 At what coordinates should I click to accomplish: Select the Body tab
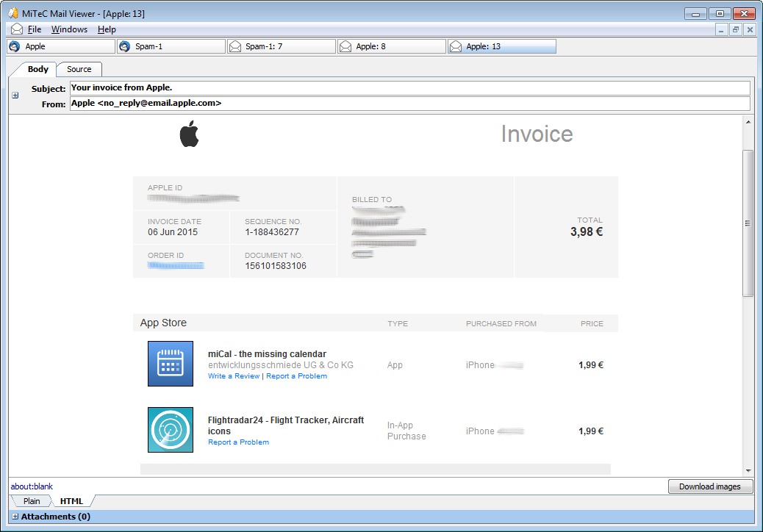tap(37, 69)
